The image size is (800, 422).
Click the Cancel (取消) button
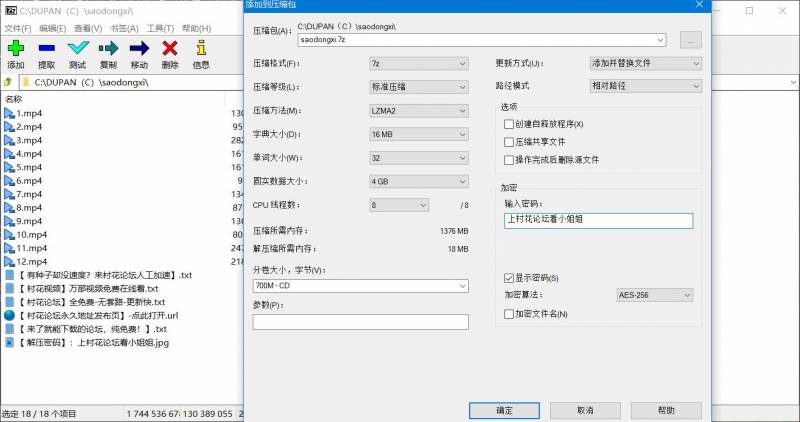pyautogui.click(x=585, y=410)
